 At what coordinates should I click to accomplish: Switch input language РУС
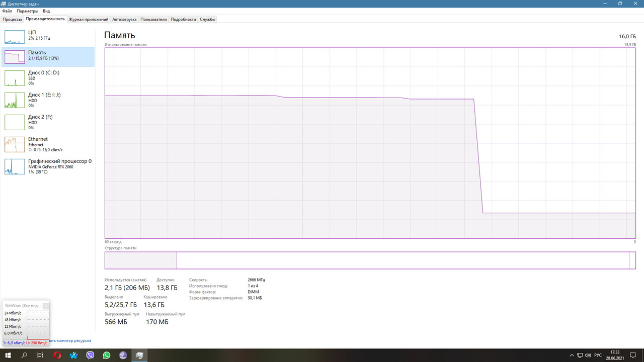[598, 355]
